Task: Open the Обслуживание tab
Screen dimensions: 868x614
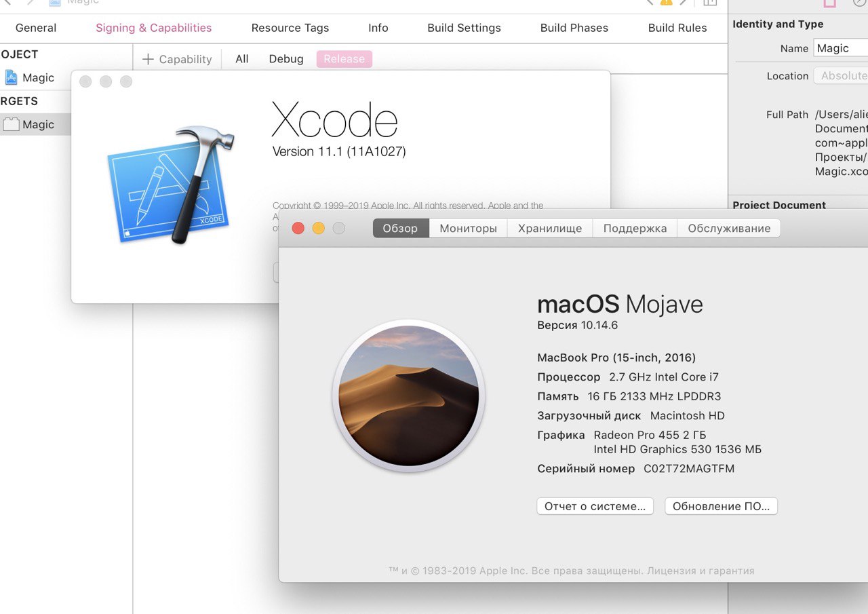Action: point(729,229)
